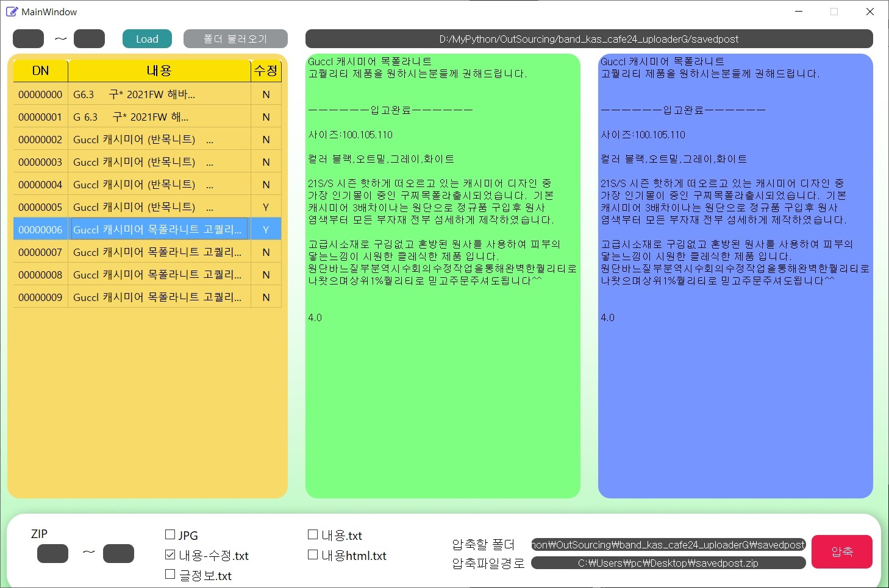Click the 수정 column header

coord(265,70)
